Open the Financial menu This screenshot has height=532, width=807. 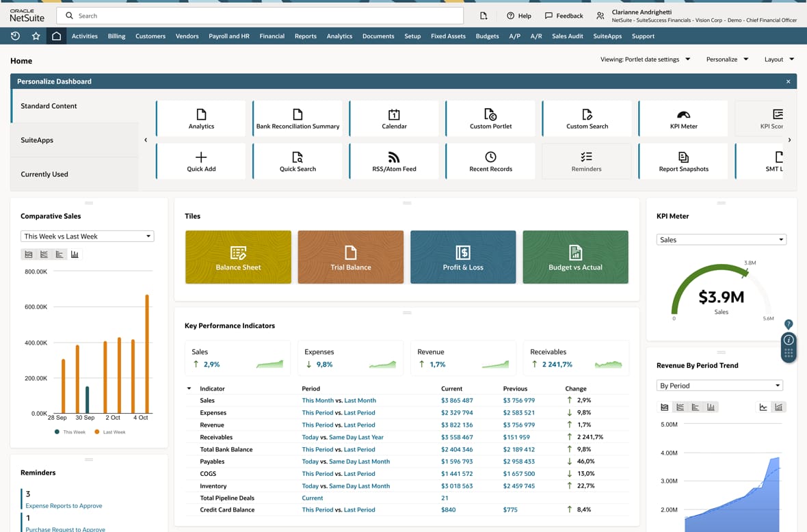pos(272,36)
